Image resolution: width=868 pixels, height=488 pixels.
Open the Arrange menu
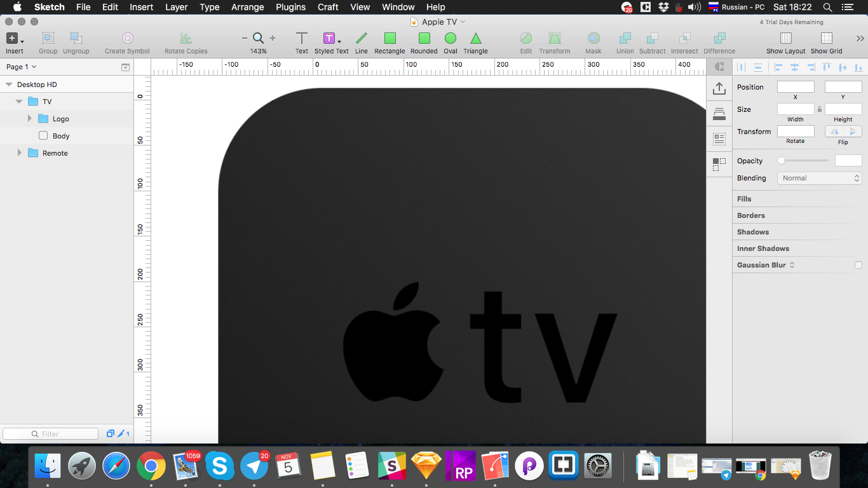(247, 7)
